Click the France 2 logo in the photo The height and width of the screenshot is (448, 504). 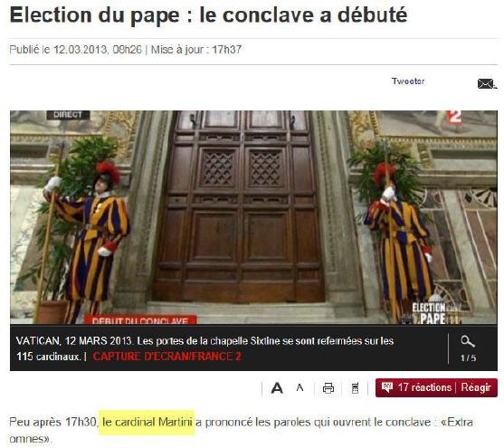coord(454,117)
